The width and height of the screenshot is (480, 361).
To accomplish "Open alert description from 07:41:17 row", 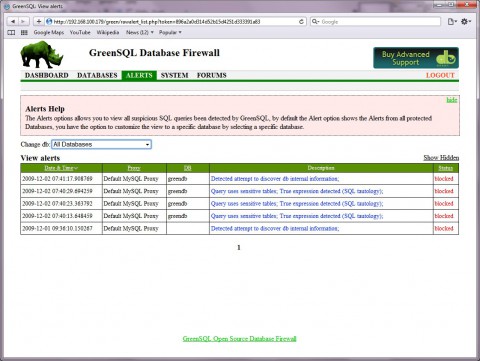I will tap(275, 179).
